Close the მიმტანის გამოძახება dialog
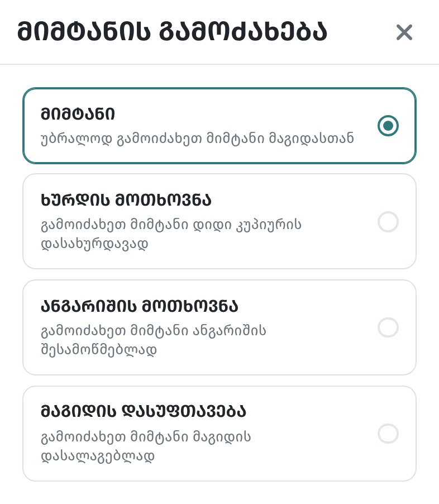439x504 pixels. pos(404,32)
